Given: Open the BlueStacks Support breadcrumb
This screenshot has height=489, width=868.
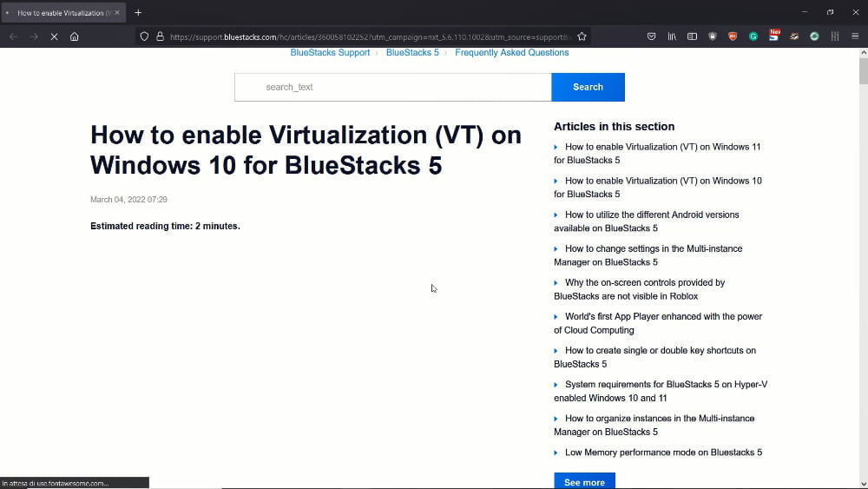Looking at the screenshot, I should [x=330, y=53].
